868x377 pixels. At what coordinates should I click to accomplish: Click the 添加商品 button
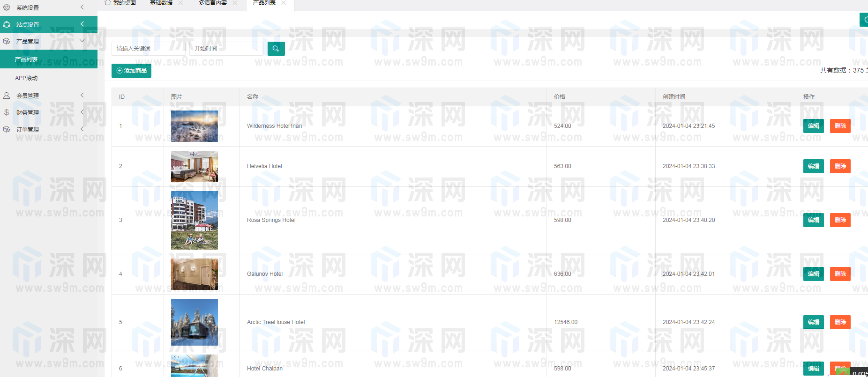pos(131,71)
